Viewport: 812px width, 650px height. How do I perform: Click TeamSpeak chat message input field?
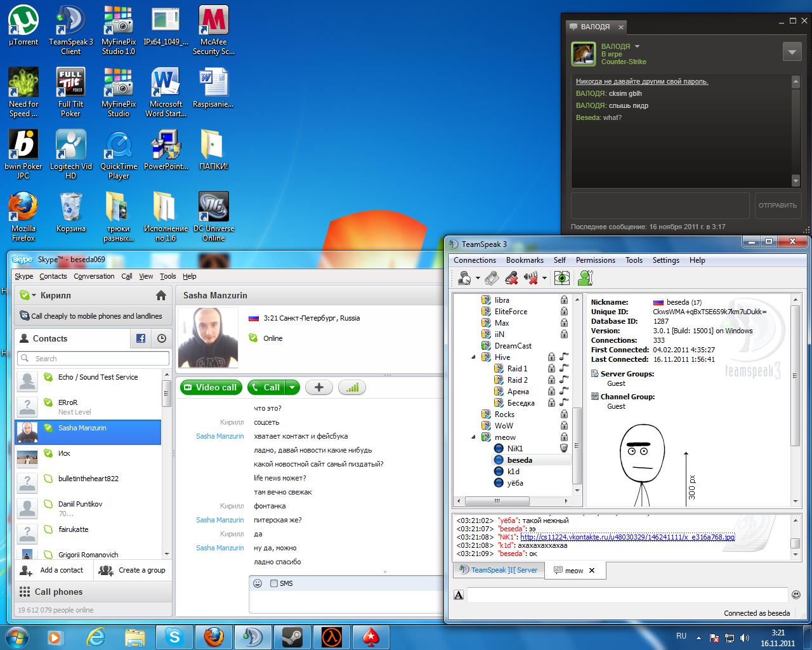point(627,595)
